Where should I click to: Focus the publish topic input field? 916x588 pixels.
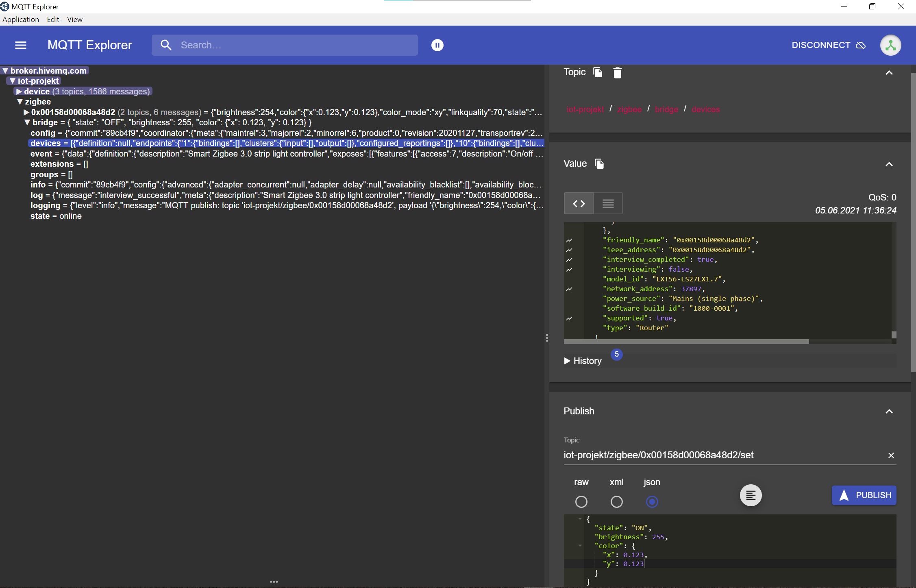723,455
